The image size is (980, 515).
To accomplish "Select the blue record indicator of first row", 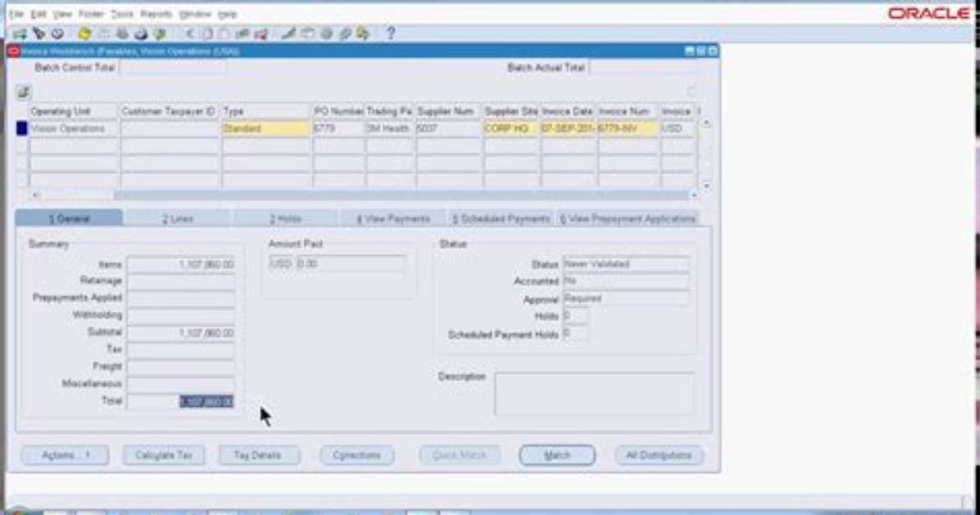I will [22, 128].
